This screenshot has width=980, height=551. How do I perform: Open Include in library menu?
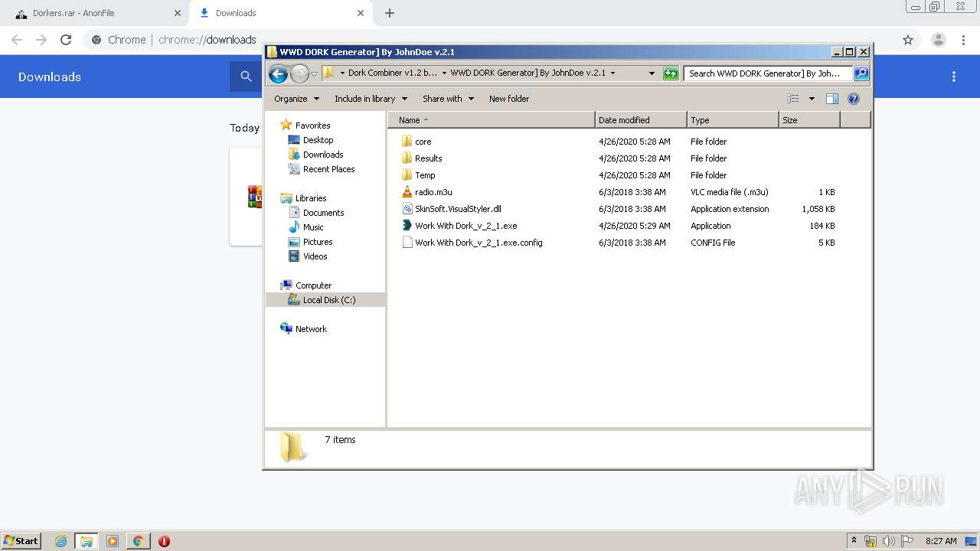coord(371,99)
